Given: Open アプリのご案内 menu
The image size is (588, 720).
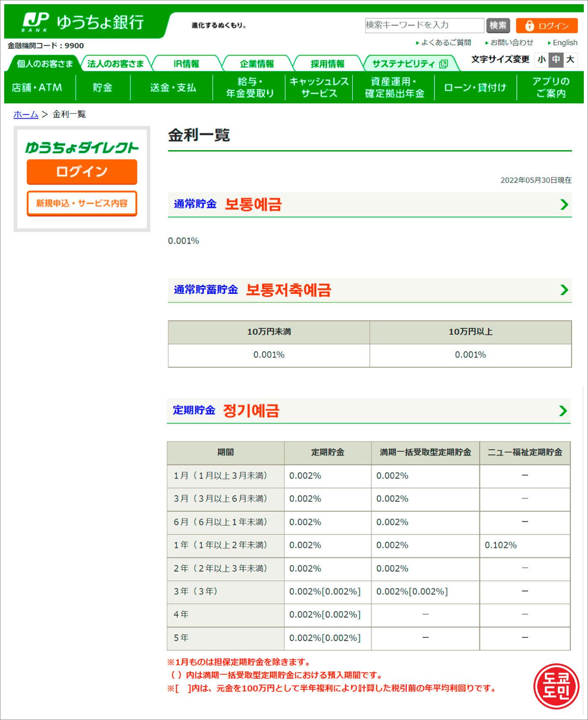Looking at the screenshot, I should pyautogui.click(x=551, y=87).
